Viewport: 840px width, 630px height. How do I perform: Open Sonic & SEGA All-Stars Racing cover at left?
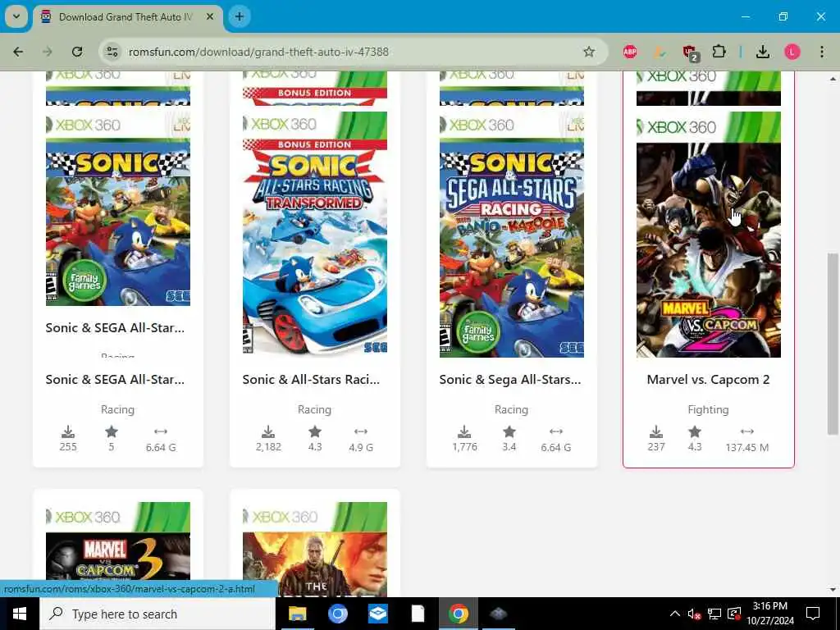click(x=118, y=209)
